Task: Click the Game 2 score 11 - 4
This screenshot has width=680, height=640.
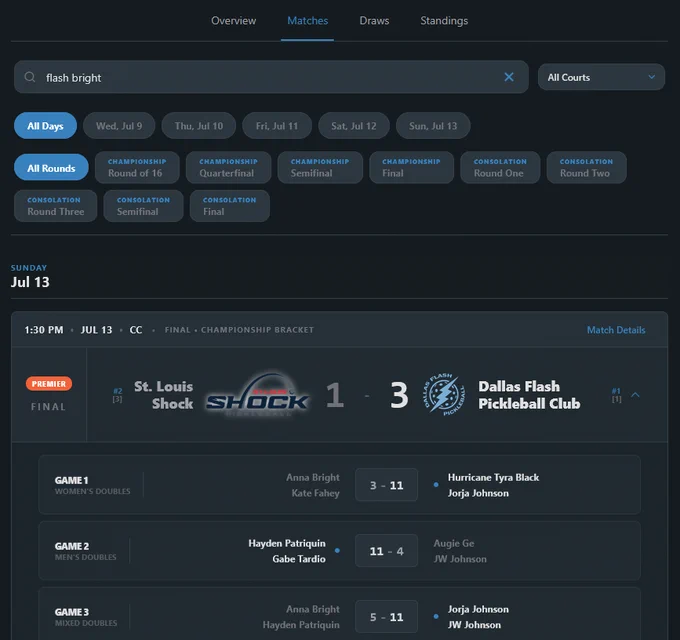Action: coord(386,551)
